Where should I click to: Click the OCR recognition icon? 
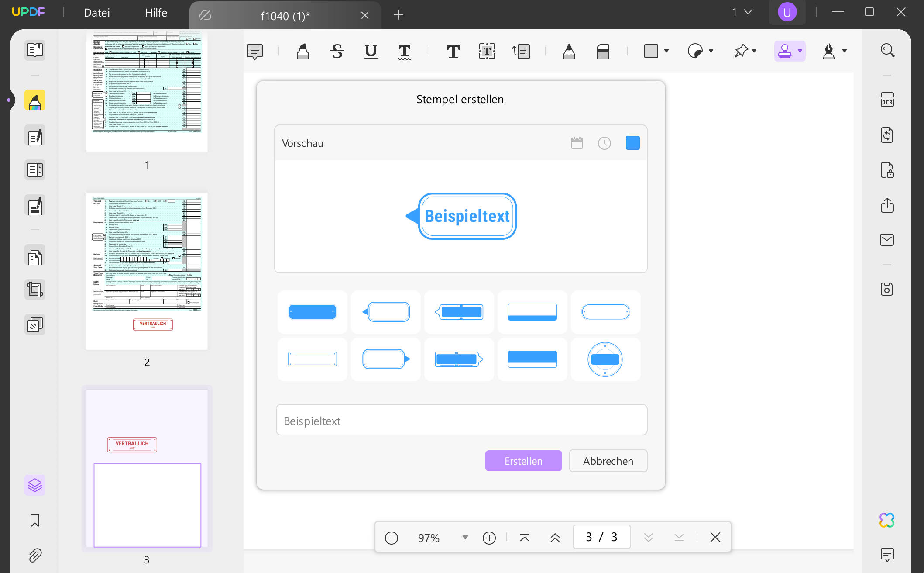[x=887, y=100]
